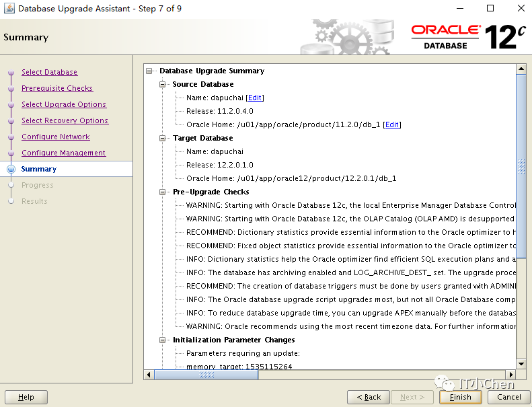Select Target Name: dapuchai row
532x407 pixels.
tap(215, 152)
